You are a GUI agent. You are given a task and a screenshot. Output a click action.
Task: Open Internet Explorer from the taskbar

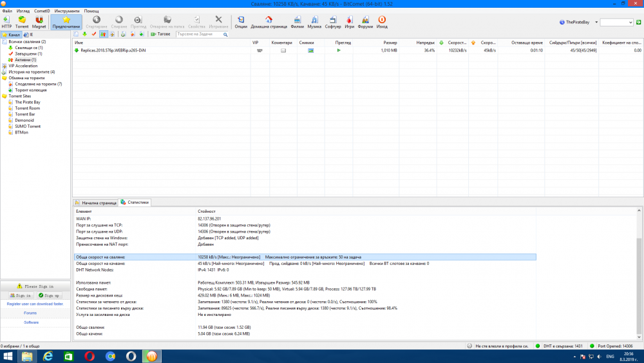point(48,356)
